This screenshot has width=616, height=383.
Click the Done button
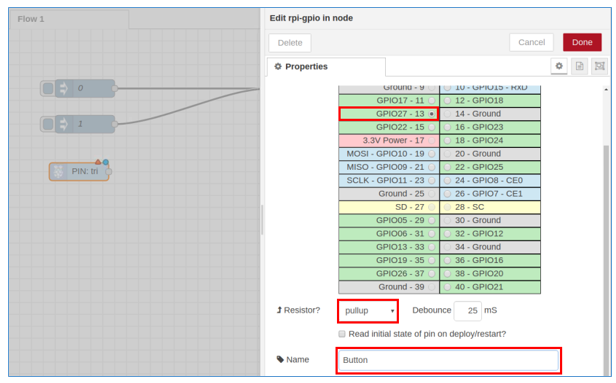(582, 42)
